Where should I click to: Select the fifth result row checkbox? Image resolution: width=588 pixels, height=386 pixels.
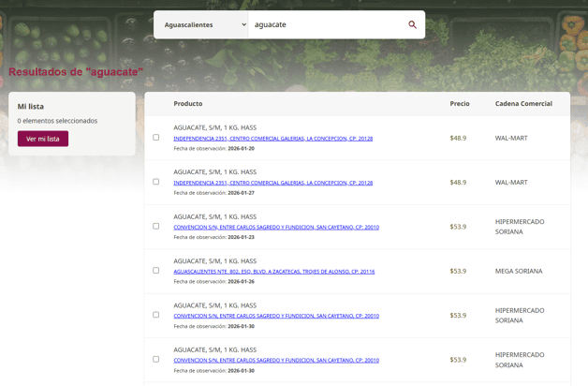click(156, 315)
